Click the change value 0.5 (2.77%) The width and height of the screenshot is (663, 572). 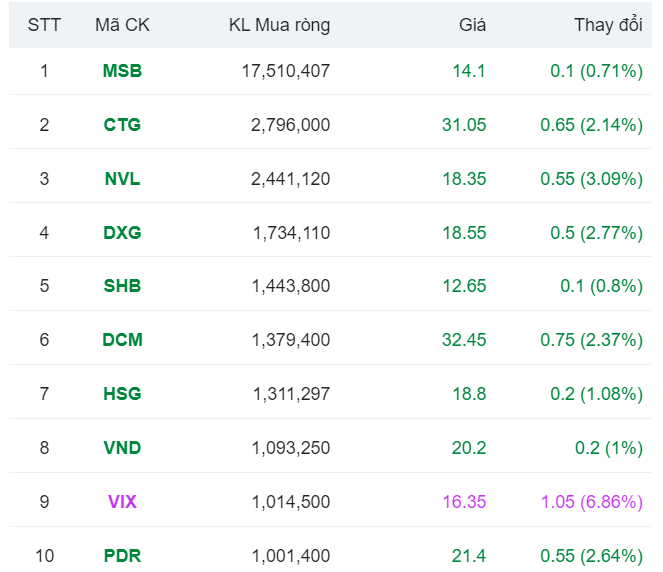point(597,233)
